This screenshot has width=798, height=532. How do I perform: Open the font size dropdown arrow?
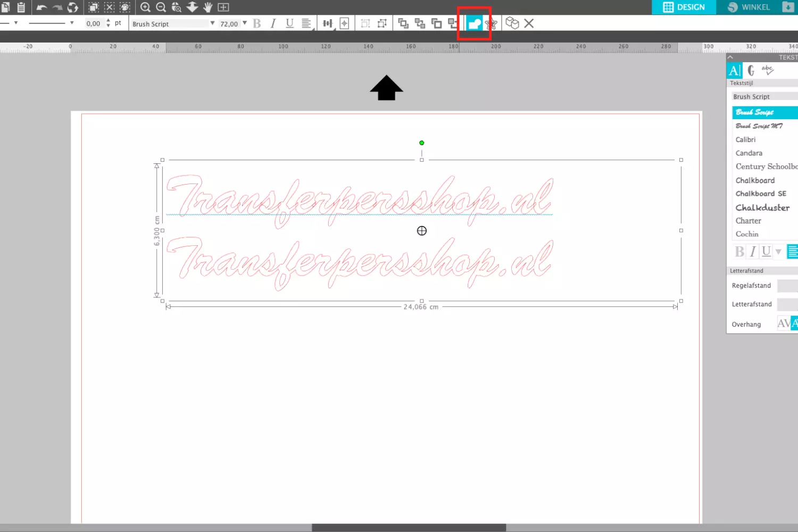tap(245, 23)
